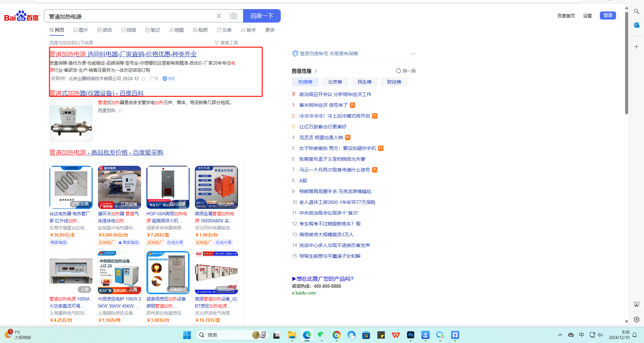Click the pipeline heater Baike thumbnail
The width and height of the screenshot is (644, 343).
coord(71,120)
